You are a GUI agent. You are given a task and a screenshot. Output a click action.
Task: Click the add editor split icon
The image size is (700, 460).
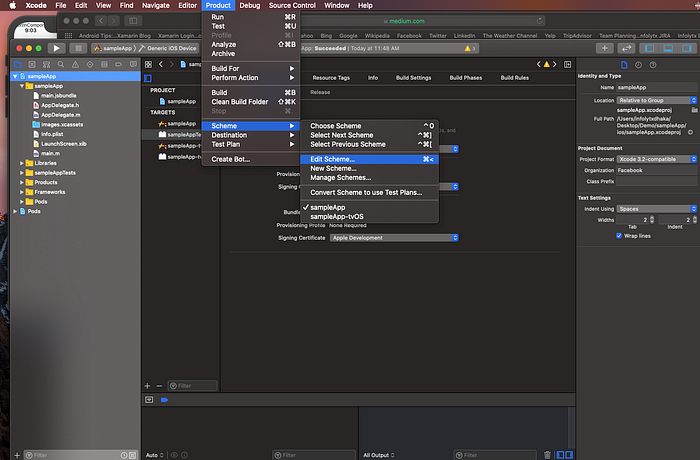(567, 64)
